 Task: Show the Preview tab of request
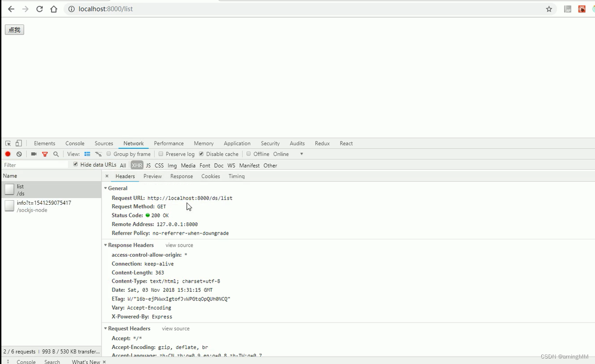pyautogui.click(x=153, y=177)
